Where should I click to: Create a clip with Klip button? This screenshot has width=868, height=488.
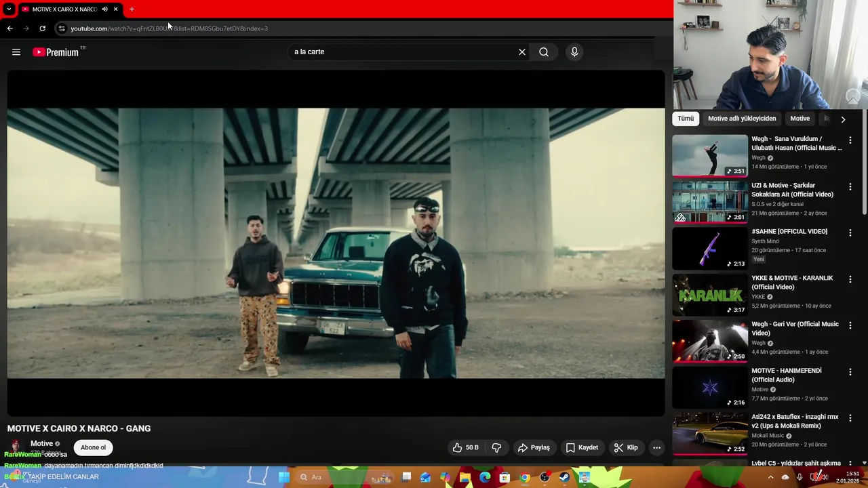626,447
